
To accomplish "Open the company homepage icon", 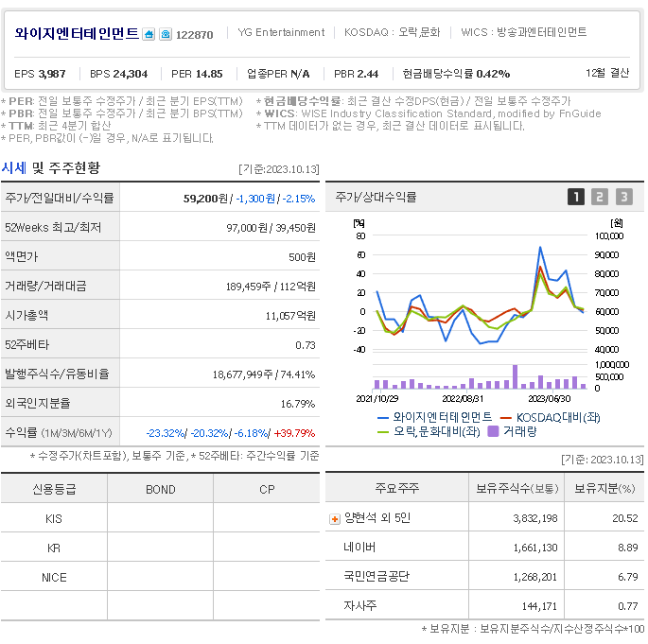I will (149, 34).
